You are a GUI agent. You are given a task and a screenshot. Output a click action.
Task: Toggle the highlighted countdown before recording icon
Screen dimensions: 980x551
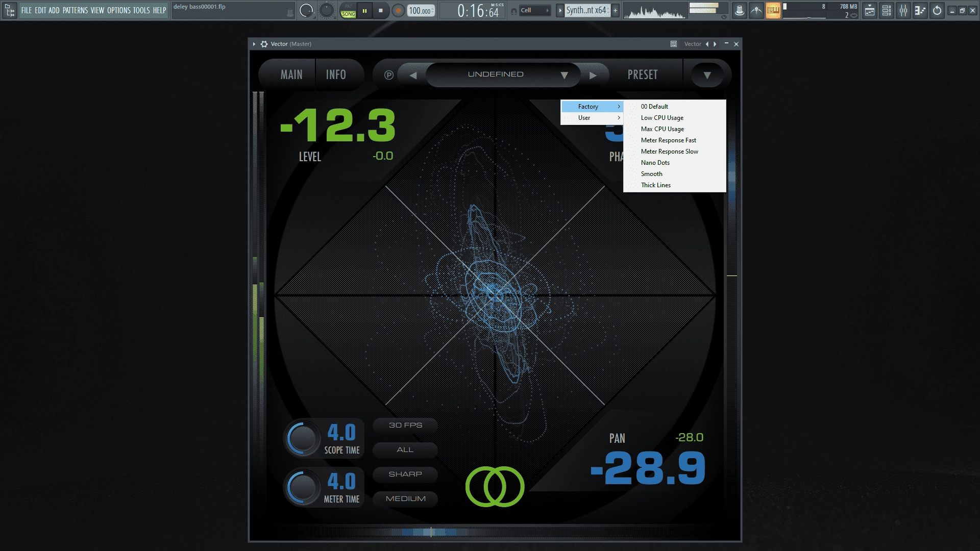click(773, 10)
